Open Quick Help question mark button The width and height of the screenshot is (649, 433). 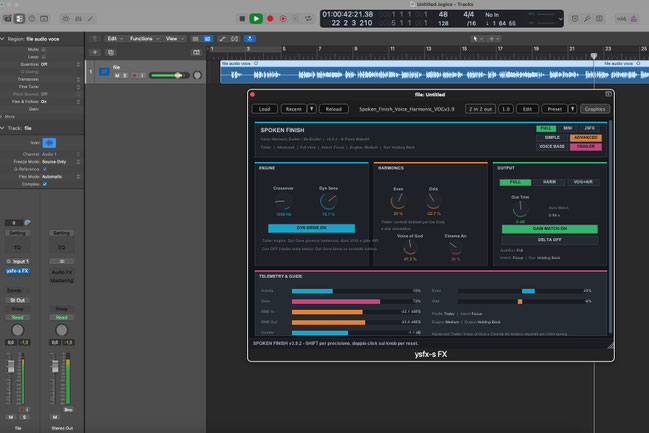click(x=31, y=19)
